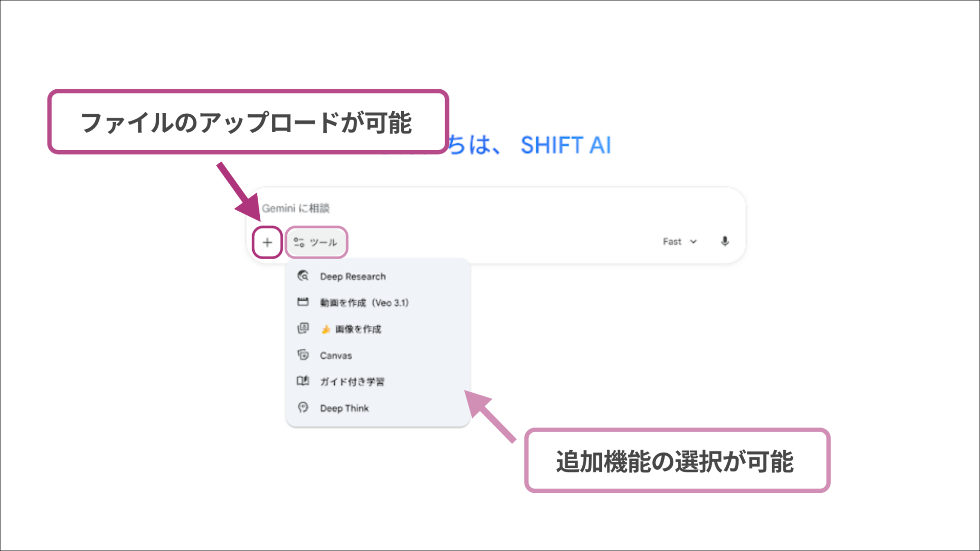Click the + file upload icon
The height and width of the screenshot is (551, 980).
coord(267,242)
